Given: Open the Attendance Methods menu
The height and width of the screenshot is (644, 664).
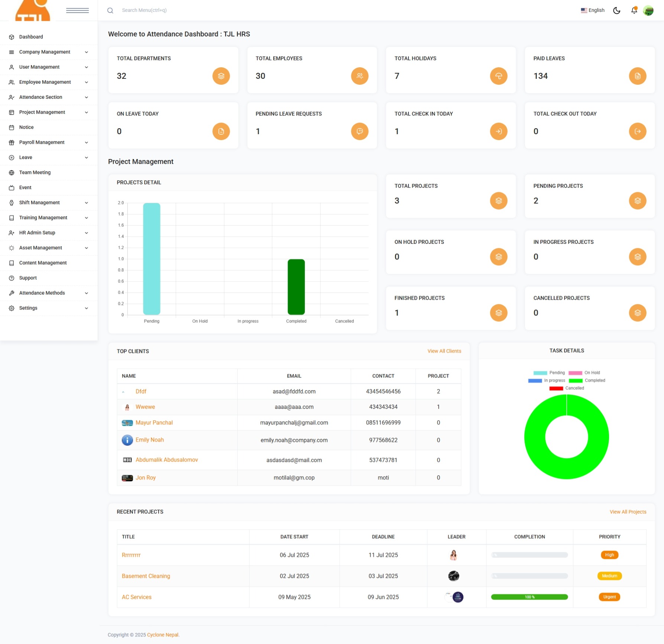Looking at the screenshot, I should [42, 293].
